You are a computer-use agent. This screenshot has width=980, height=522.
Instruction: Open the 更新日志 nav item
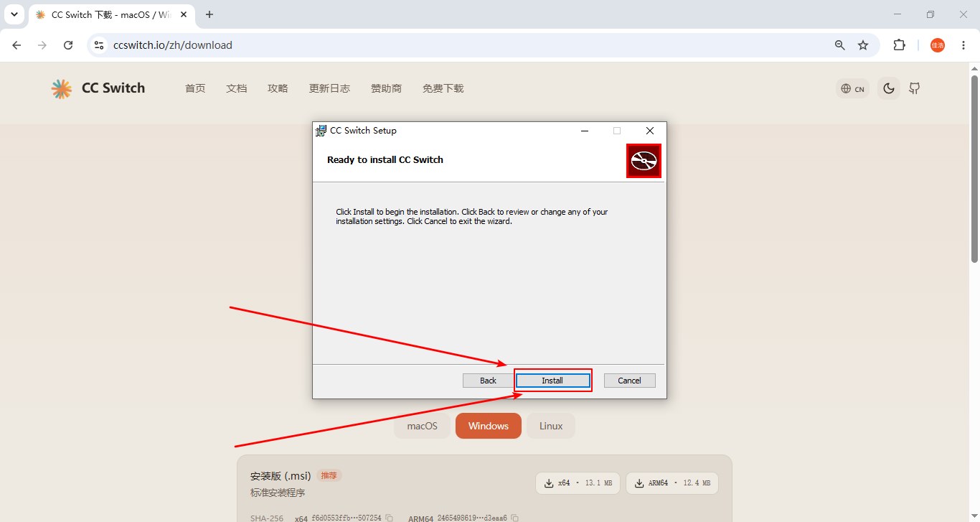329,88
